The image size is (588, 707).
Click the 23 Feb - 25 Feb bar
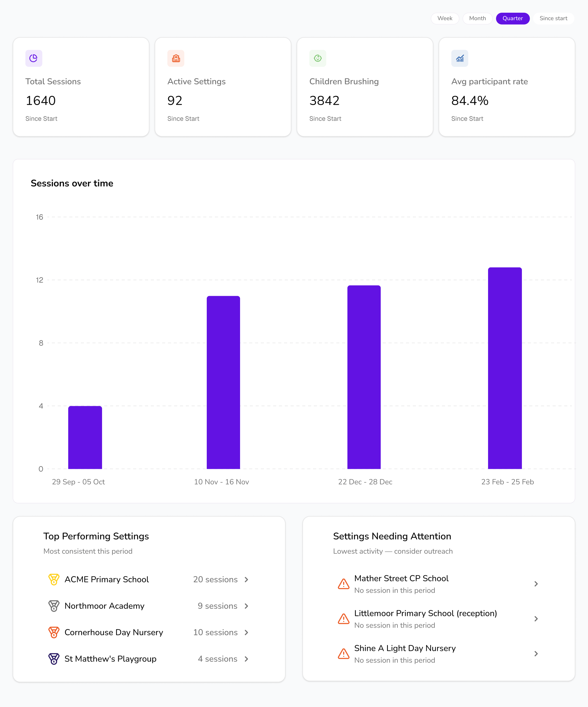click(x=504, y=368)
